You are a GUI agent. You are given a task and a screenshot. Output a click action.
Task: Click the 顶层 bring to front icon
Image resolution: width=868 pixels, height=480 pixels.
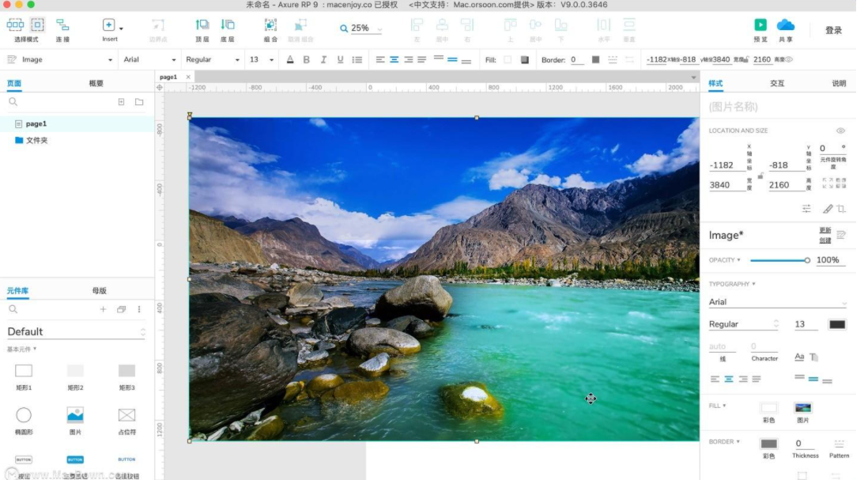tap(202, 25)
